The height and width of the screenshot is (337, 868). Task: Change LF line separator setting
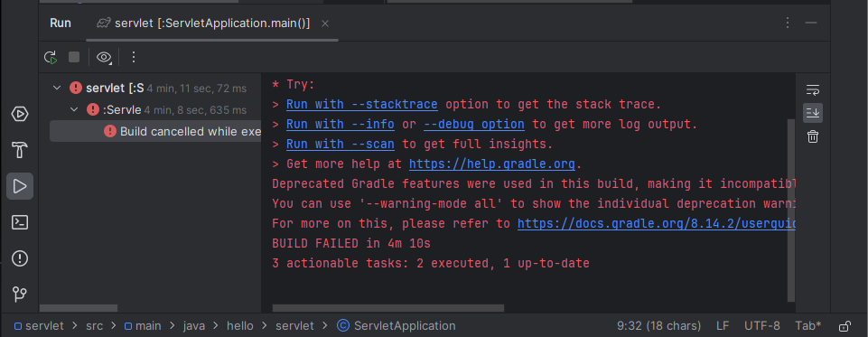coord(723,326)
